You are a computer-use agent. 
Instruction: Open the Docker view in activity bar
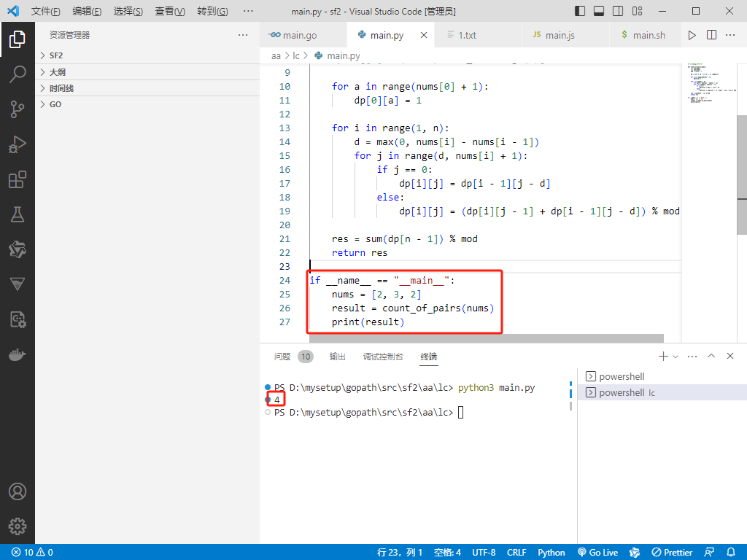(18, 355)
